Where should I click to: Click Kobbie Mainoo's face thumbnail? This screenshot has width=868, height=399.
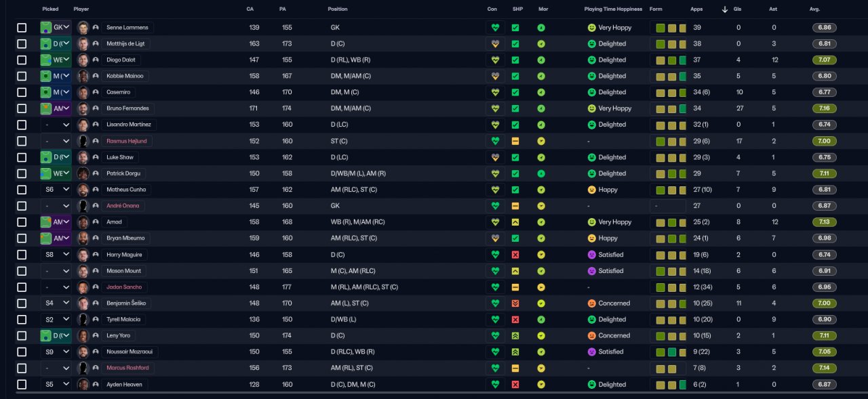tap(83, 77)
